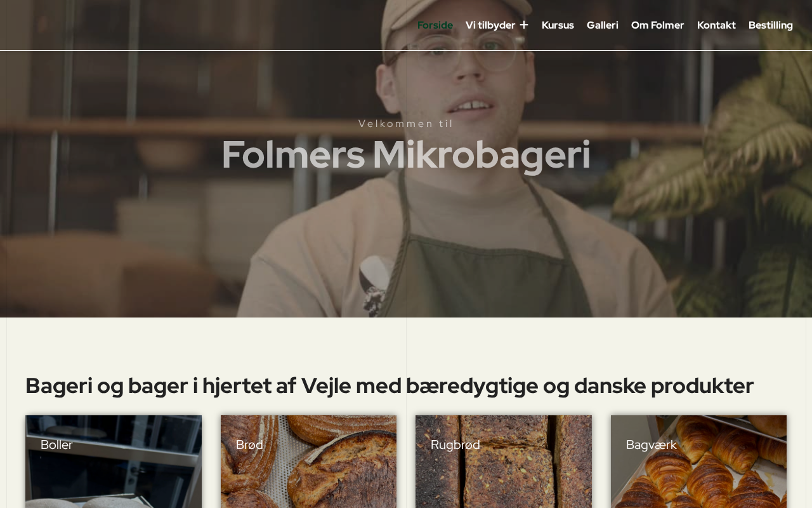Image resolution: width=812 pixels, height=508 pixels.
Task: Click the Boller card label text
Action: click(56, 444)
